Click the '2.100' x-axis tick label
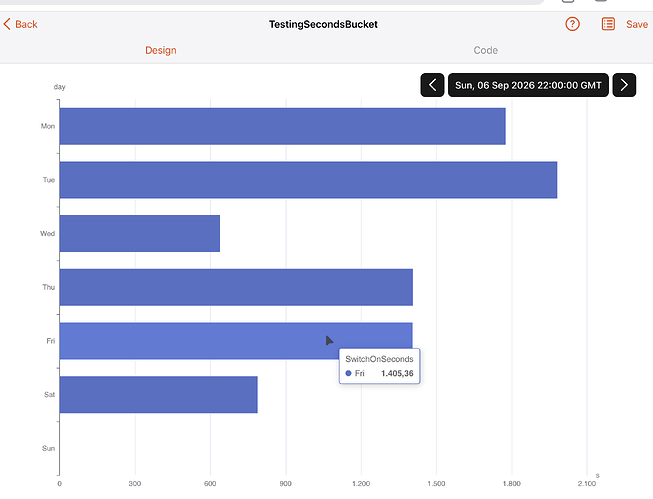The height and width of the screenshot is (499, 653). pos(587,484)
